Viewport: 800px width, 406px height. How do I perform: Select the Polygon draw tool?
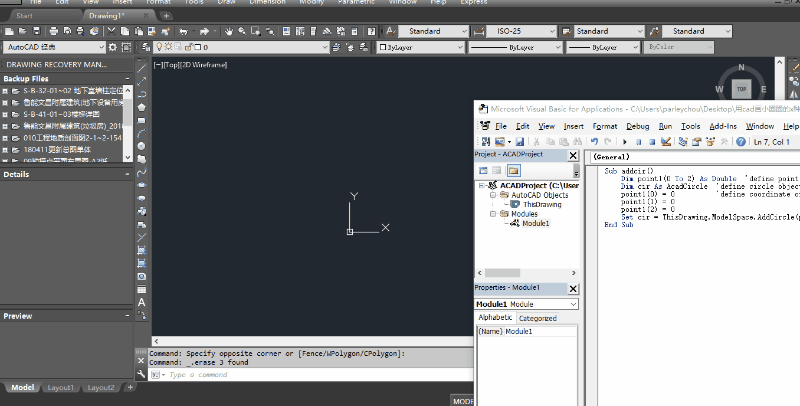(x=142, y=108)
